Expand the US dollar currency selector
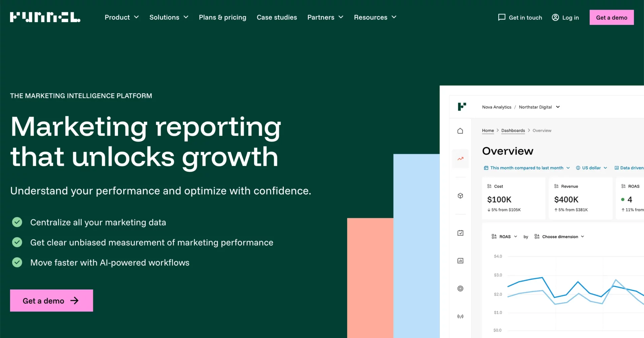 click(x=591, y=168)
